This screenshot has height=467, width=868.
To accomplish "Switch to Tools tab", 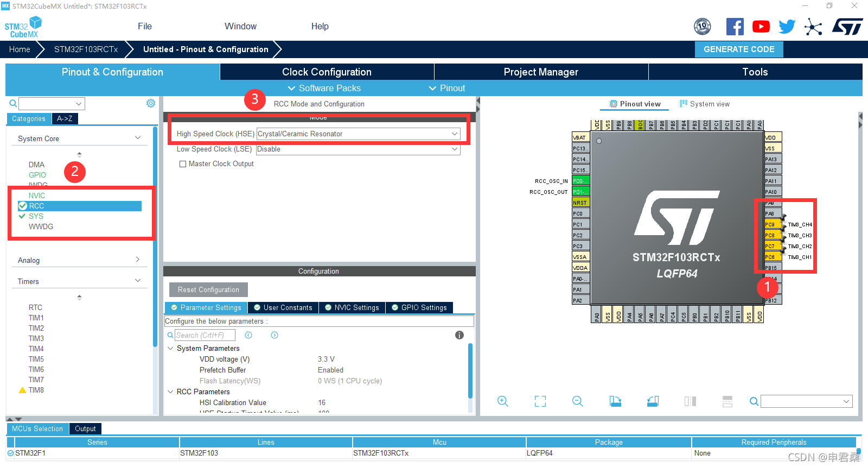I will click(755, 72).
